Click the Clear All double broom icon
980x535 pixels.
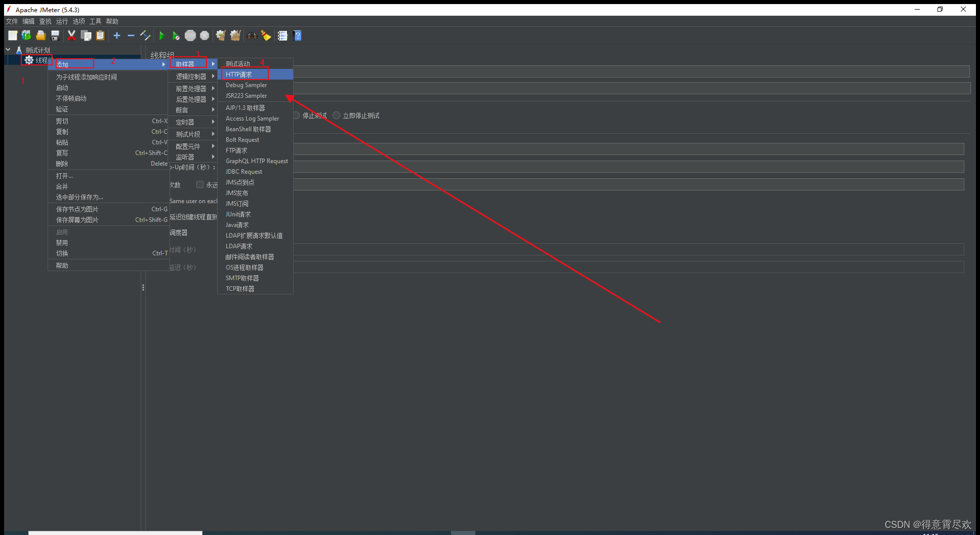point(235,35)
